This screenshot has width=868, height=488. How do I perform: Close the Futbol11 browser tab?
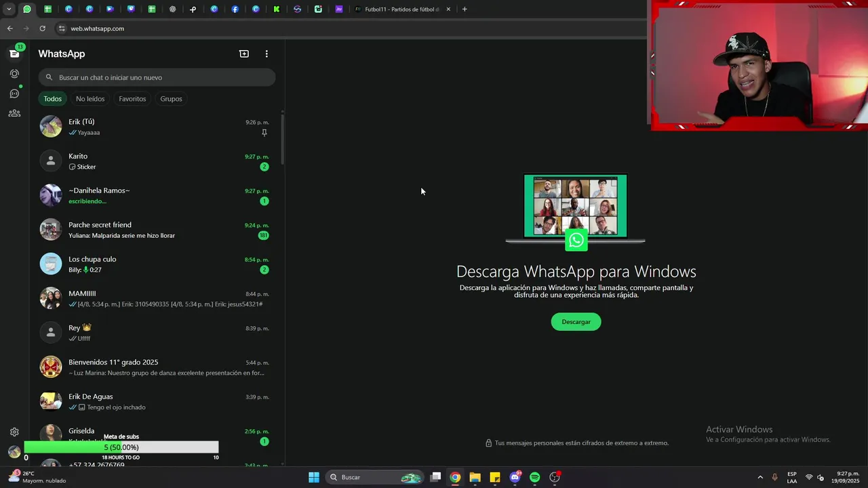[448, 9]
